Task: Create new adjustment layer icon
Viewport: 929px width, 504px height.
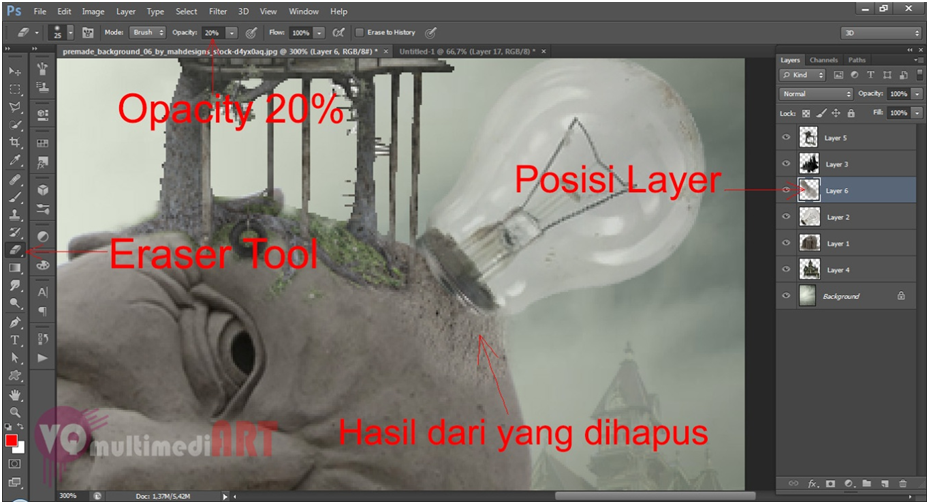Action: (x=848, y=484)
